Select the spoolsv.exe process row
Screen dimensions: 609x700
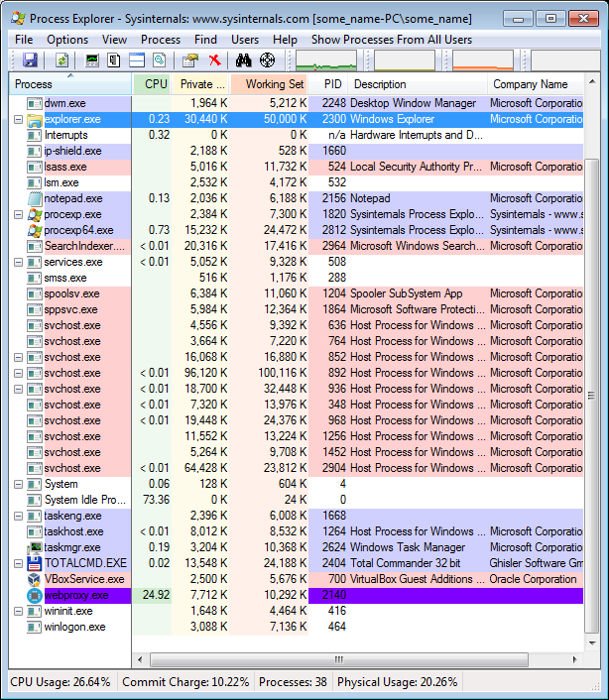click(x=296, y=293)
